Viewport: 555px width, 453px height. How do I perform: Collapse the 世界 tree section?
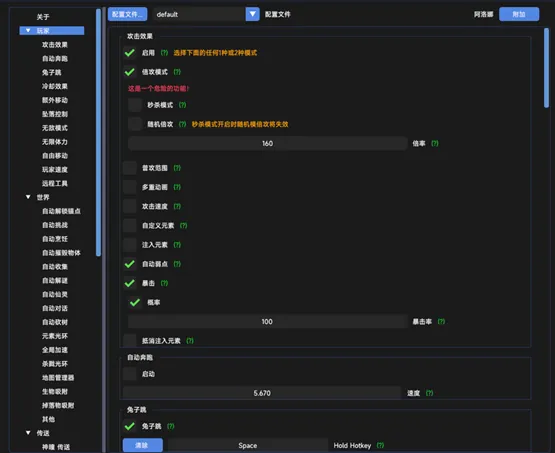(28, 197)
